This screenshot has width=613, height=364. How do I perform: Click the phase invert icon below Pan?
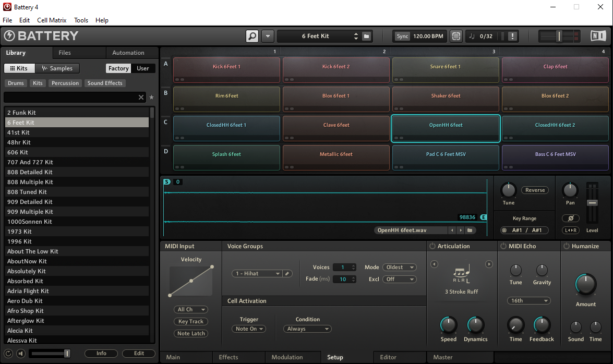coord(571,218)
